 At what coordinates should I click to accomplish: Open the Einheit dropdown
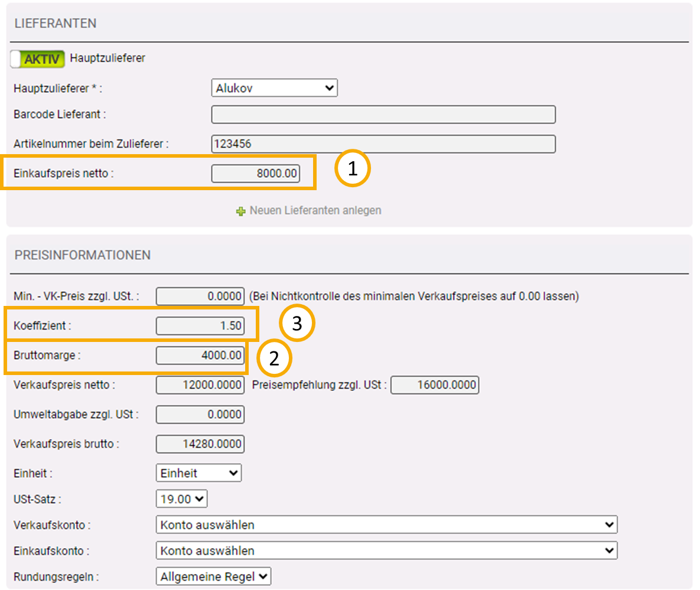pyautogui.click(x=198, y=473)
